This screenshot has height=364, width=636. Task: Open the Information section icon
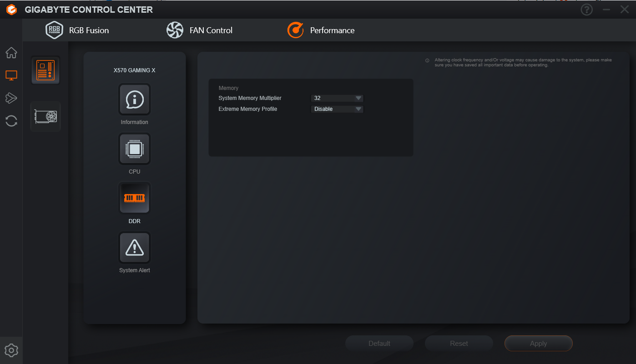click(134, 99)
